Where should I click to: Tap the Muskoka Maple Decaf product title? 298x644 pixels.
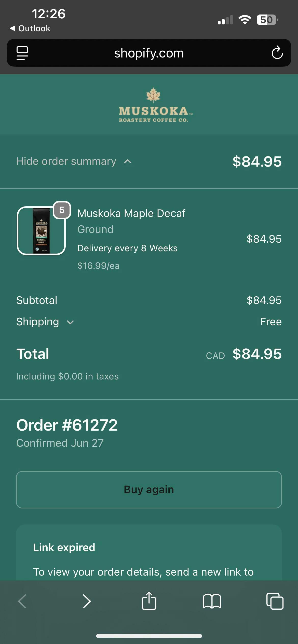(x=131, y=213)
